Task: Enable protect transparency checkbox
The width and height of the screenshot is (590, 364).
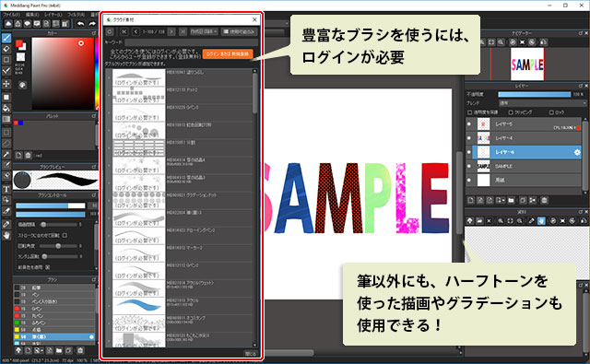Action: 469,112
